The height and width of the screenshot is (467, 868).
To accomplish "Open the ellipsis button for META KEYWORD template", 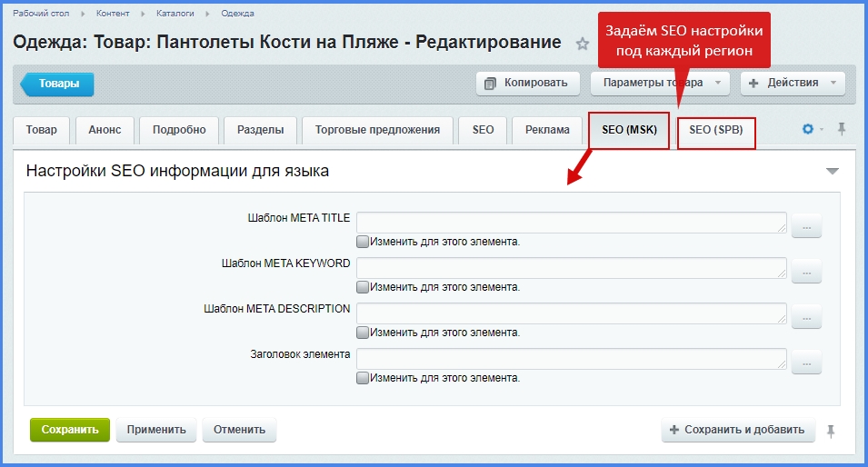I will (806, 271).
